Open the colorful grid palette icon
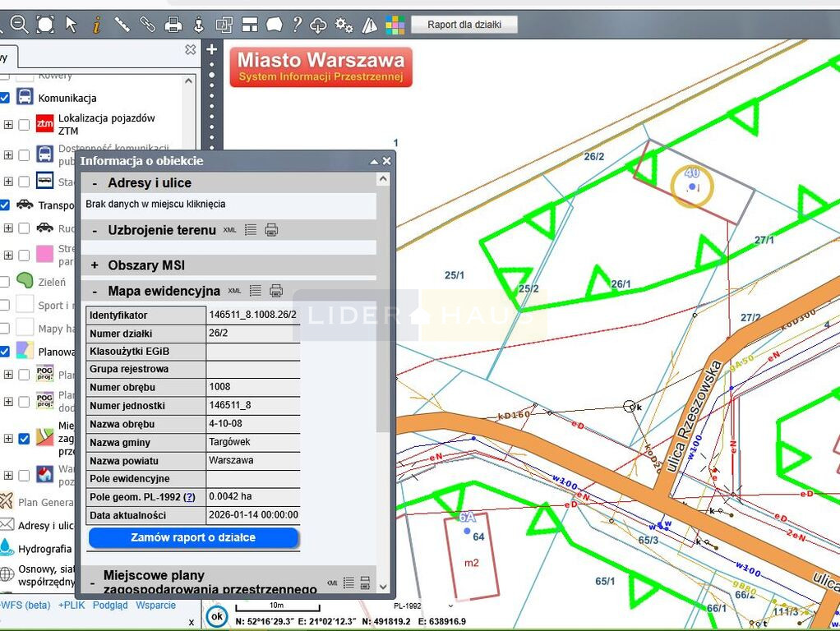Viewport: 840px width, 631px height. tap(395, 25)
